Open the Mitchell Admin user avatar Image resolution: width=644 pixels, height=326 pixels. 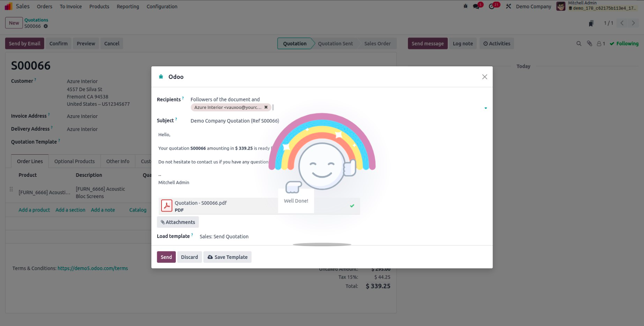coord(560,6)
